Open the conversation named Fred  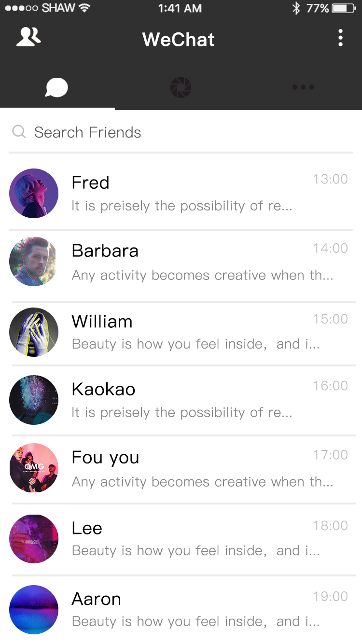(181, 193)
